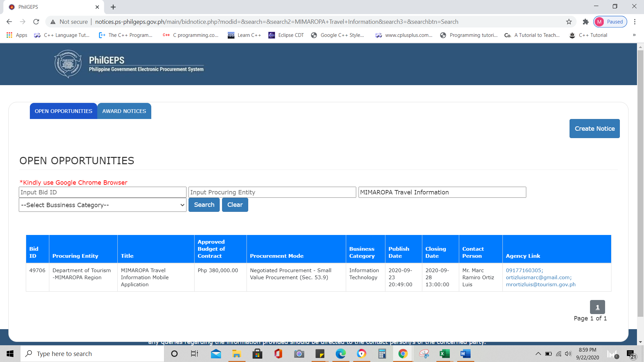This screenshot has height=362, width=644.
Task: Click the Not secure warning icon
Action: tap(53, 22)
